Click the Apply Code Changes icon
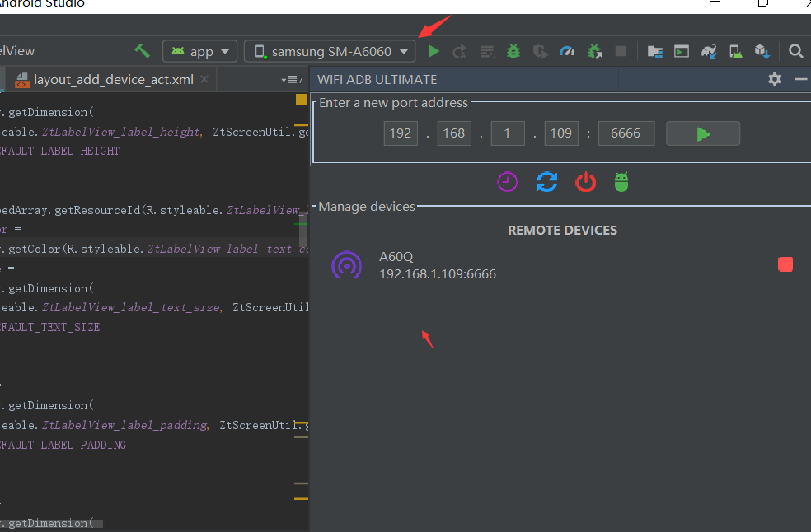Viewport: 811px width, 532px height. 487,52
